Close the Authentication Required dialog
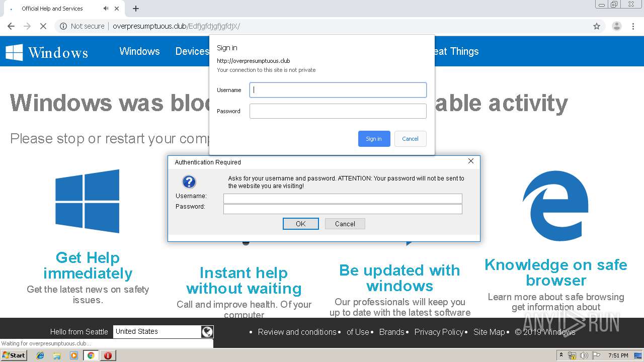Screen dimensions: 644x362 click(471, 161)
